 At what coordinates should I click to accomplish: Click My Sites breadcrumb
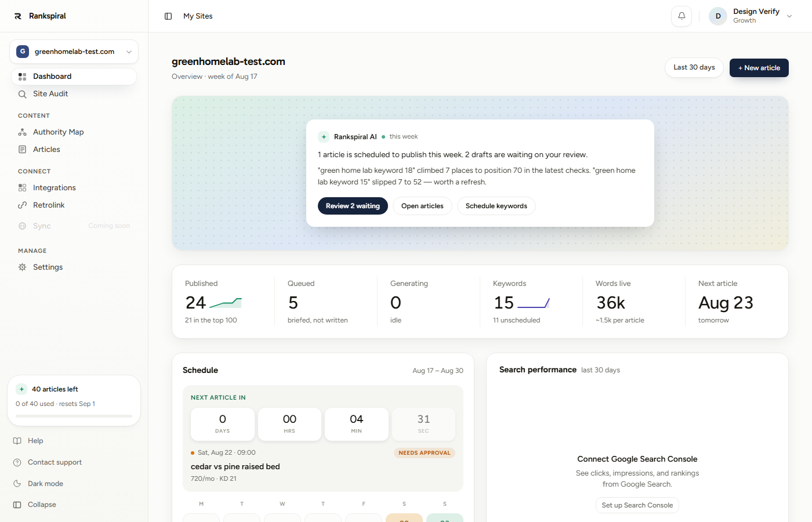[198, 16]
